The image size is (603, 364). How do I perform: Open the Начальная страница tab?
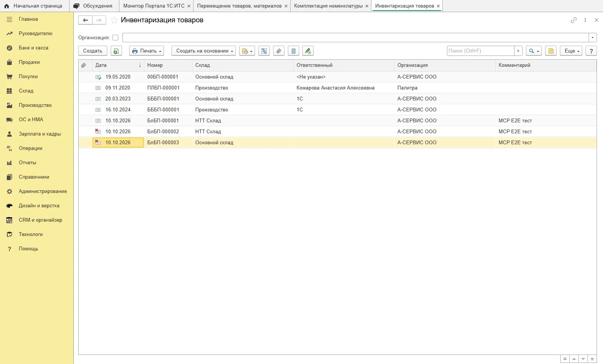[x=34, y=6]
